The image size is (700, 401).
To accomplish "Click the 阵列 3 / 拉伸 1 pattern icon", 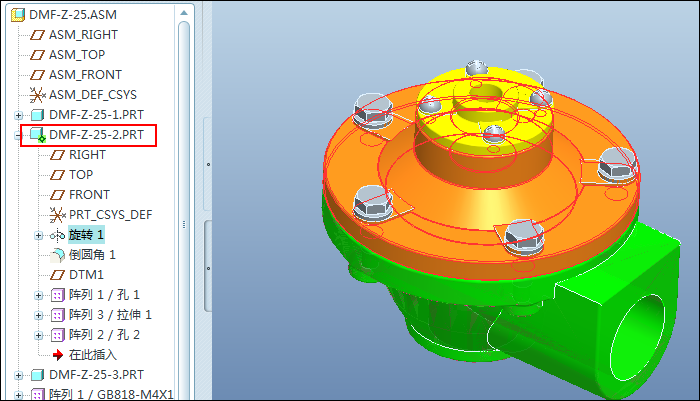I will pos(58,315).
